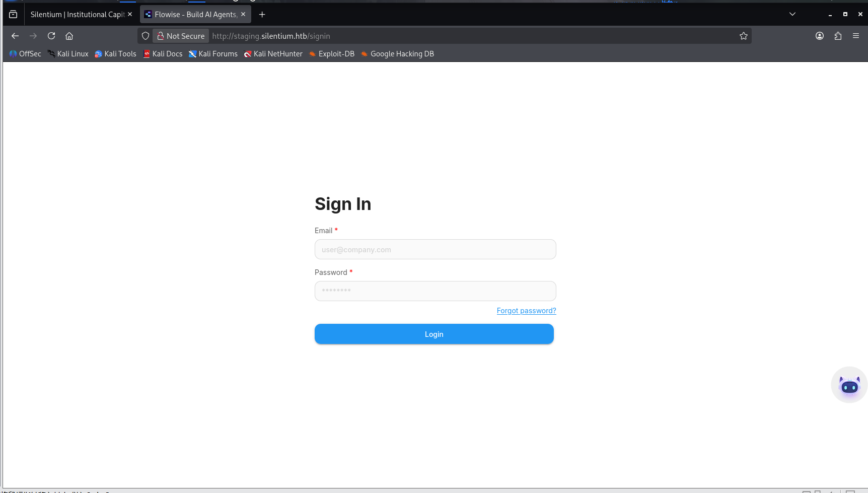Open the browser home page icon
Viewport: 868px width, 493px height.
coord(69,36)
